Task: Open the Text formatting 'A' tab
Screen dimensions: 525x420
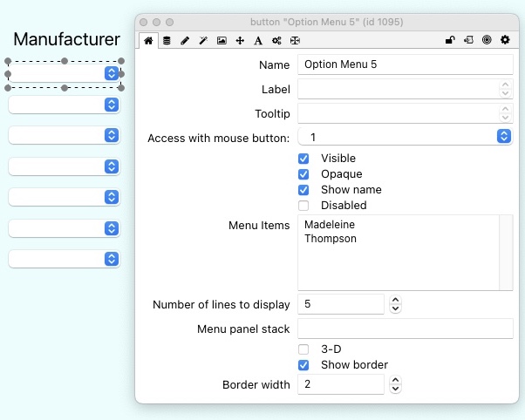Action: tap(258, 40)
